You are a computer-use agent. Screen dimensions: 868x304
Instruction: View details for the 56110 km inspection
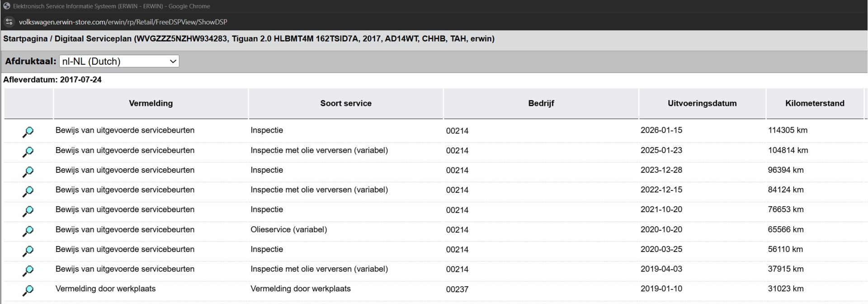[28, 251]
